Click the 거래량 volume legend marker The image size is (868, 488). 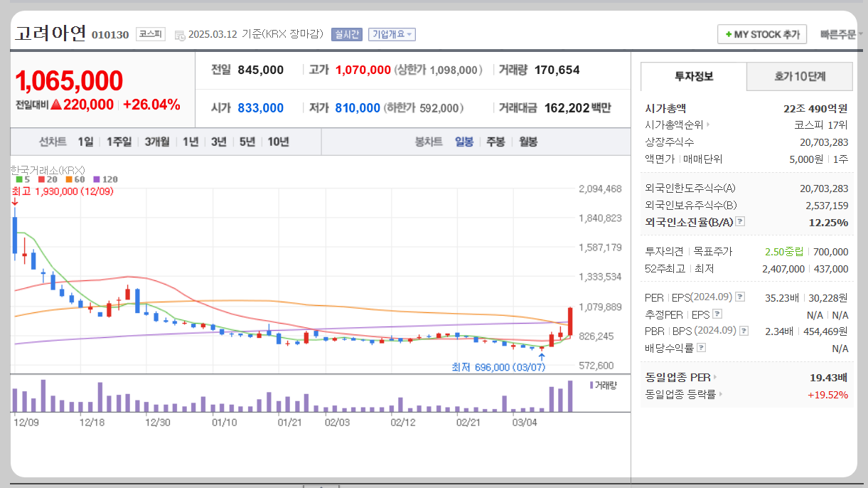[591, 385]
